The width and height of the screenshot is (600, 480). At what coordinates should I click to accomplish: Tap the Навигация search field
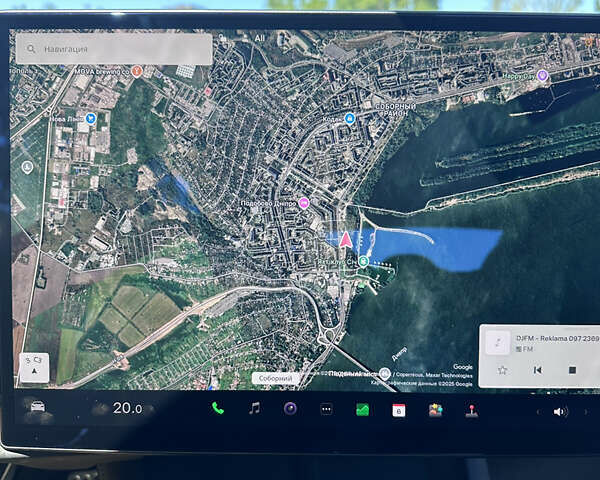113,48
